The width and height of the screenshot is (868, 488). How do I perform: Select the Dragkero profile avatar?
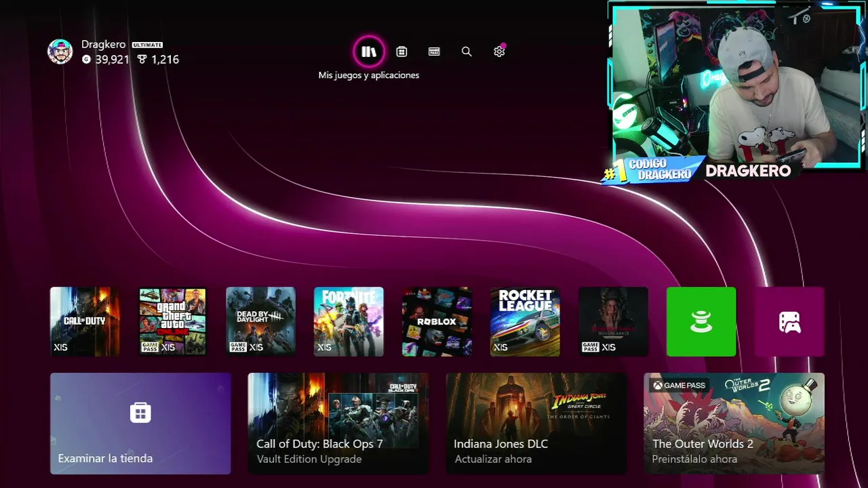[60, 52]
